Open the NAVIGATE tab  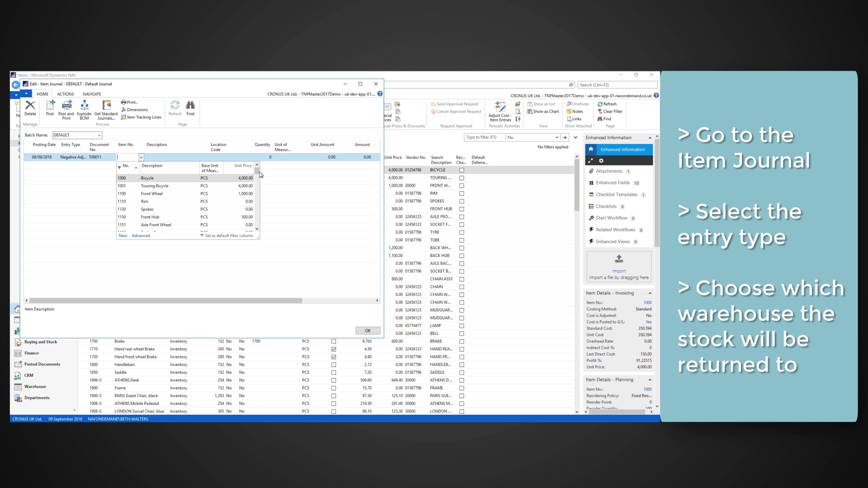click(x=92, y=94)
